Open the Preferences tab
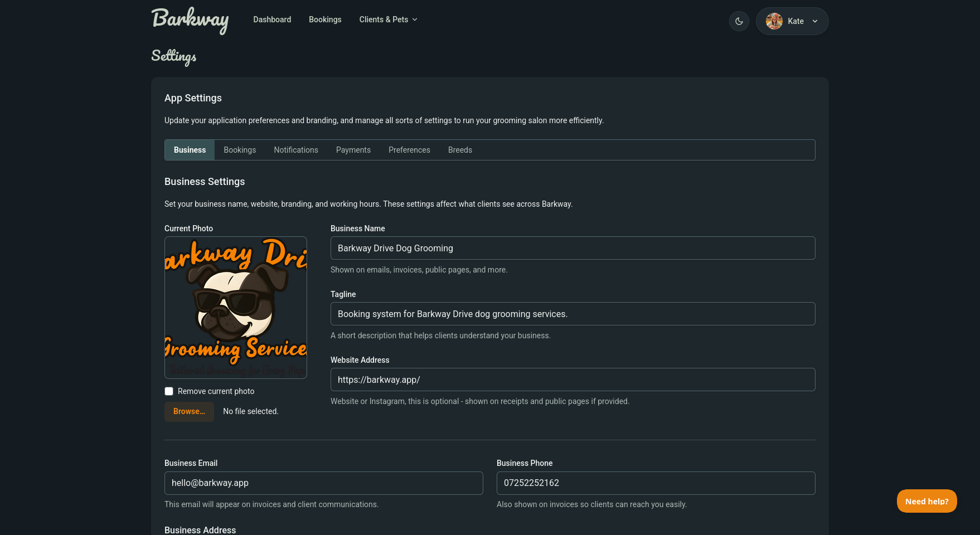 pyautogui.click(x=409, y=150)
